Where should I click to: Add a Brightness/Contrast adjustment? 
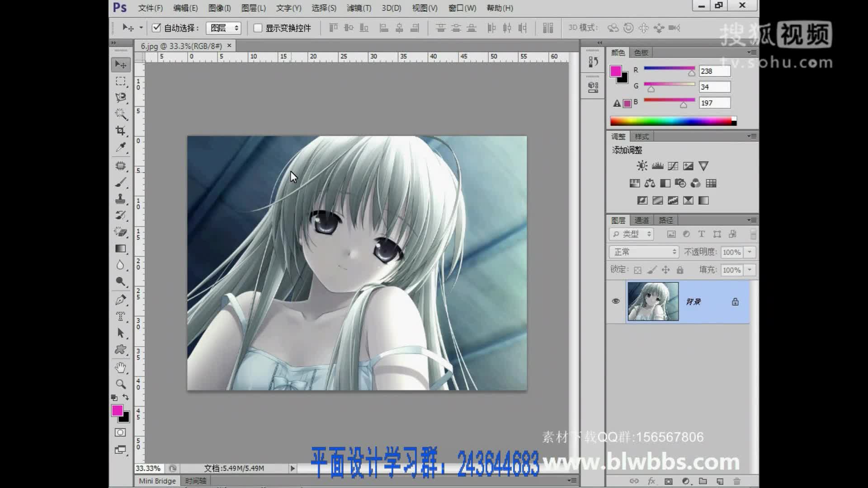coord(642,166)
